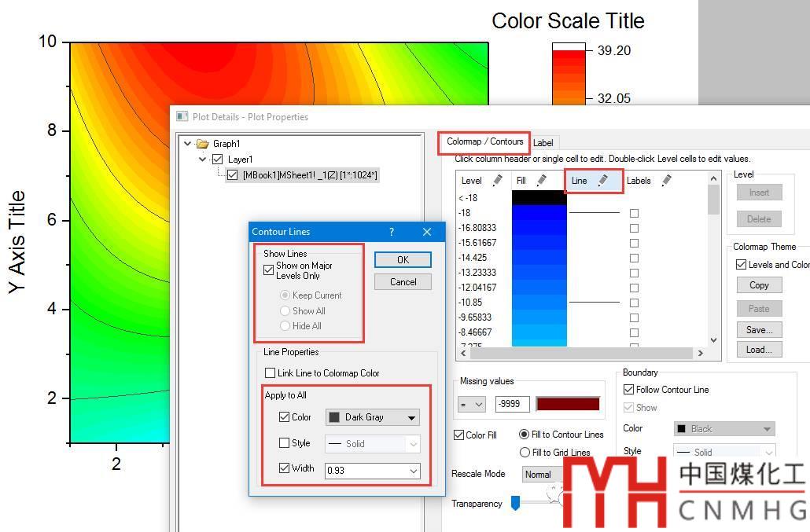Click the pencil icon beside Fill header
810x532 pixels.
point(541,180)
